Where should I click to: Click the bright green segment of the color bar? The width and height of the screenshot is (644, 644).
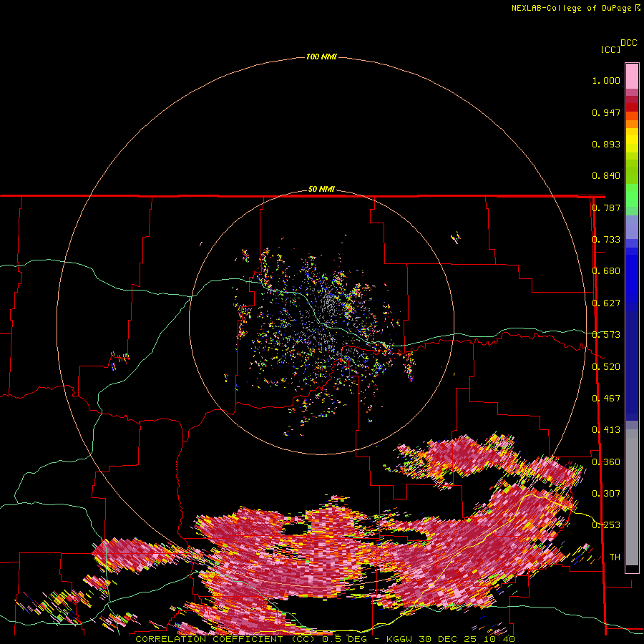point(632,195)
